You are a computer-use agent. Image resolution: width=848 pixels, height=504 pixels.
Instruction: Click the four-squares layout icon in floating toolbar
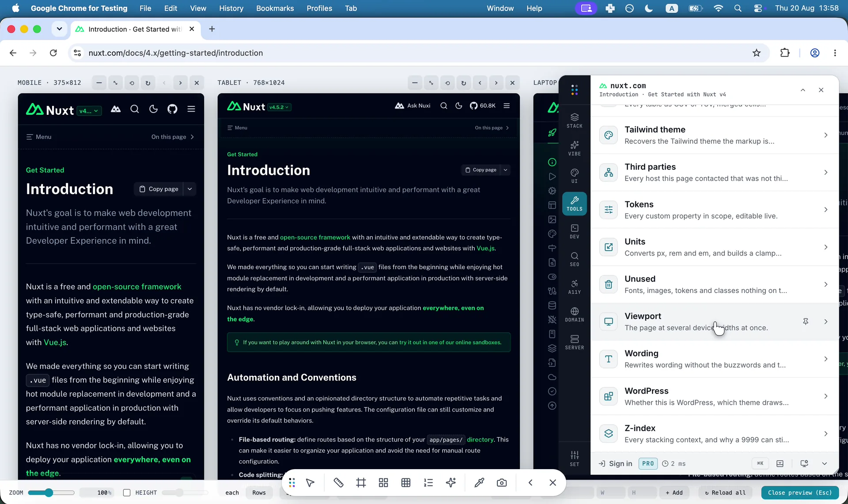tap(383, 483)
